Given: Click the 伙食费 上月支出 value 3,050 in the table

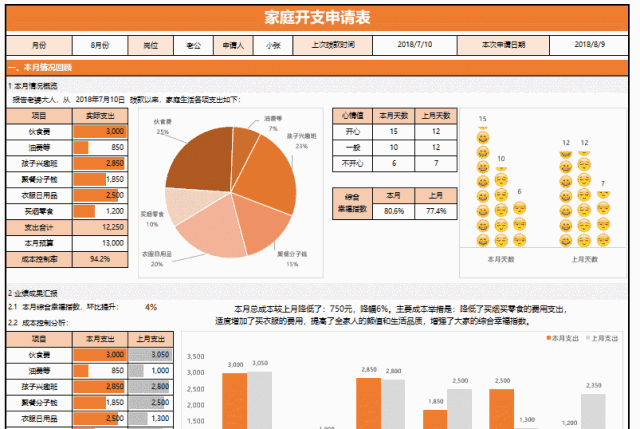Looking at the screenshot, I should pos(151,355).
